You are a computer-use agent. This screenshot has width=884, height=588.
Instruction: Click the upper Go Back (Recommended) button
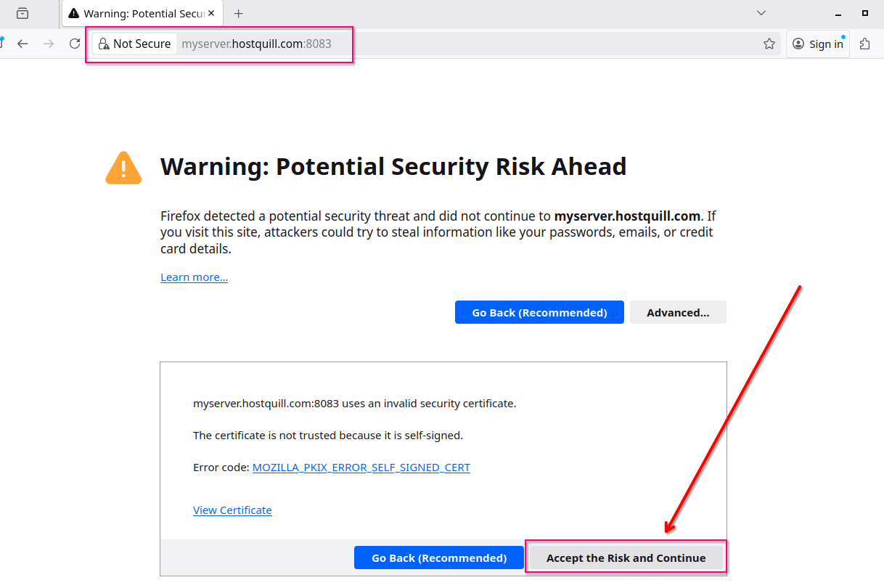pyautogui.click(x=539, y=313)
